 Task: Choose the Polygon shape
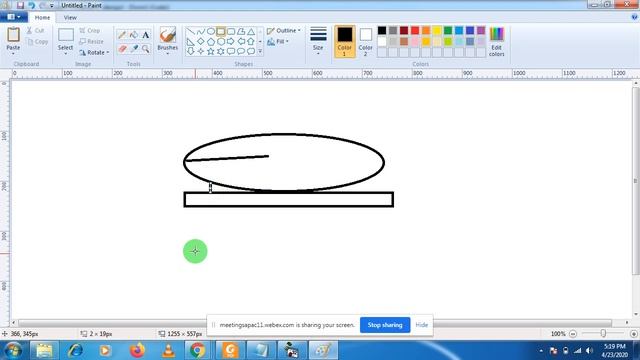[x=241, y=31]
